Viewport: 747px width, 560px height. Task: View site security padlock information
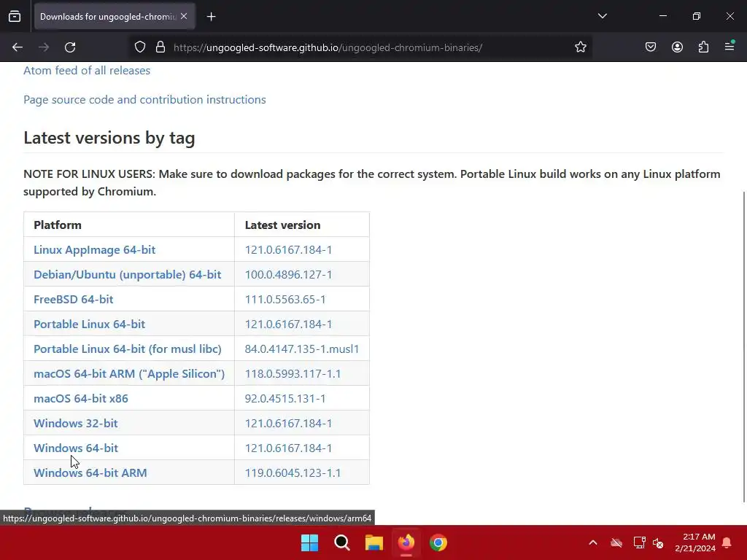point(160,47)
